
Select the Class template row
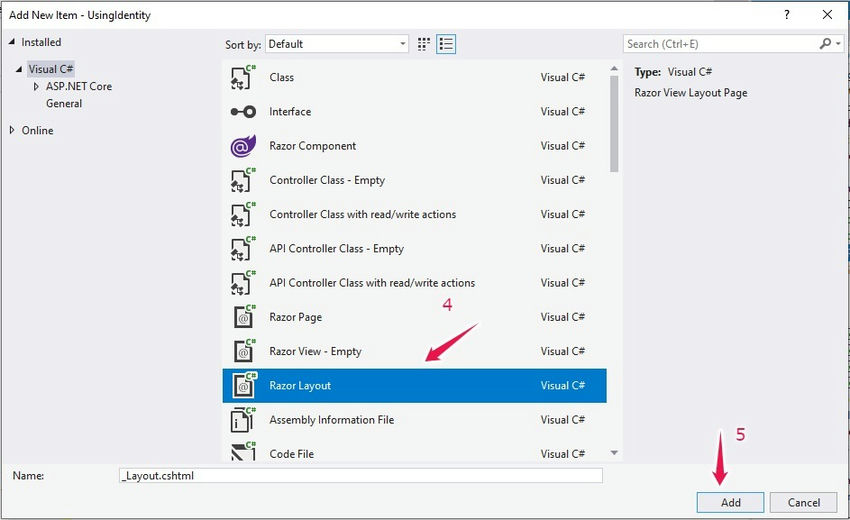(415, 77)
